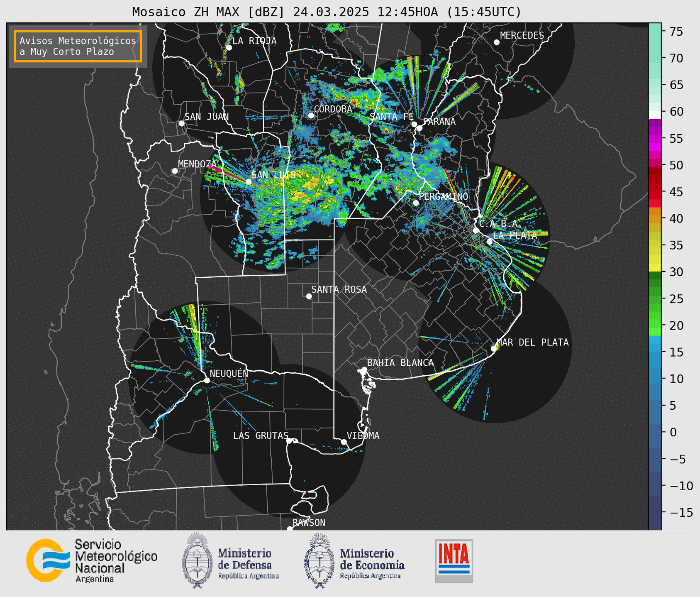The height and width of the screenshot is (597, 700).
Task: Click the mosaic title text at top
Action: (x=327, y=12)
